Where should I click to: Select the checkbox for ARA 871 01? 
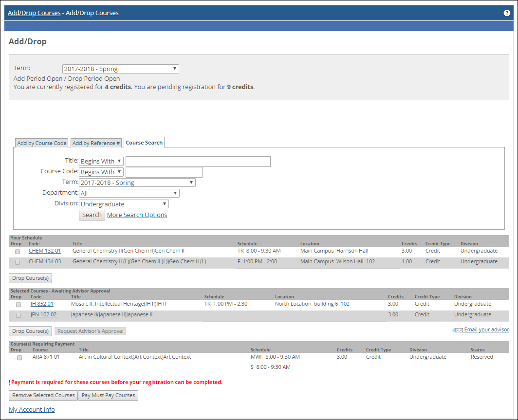tap(19, 358)
